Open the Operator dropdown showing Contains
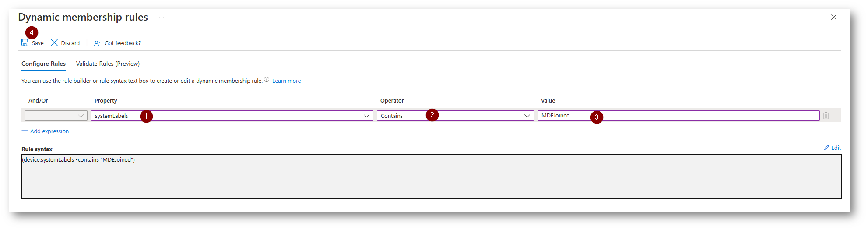 (455, 116)
